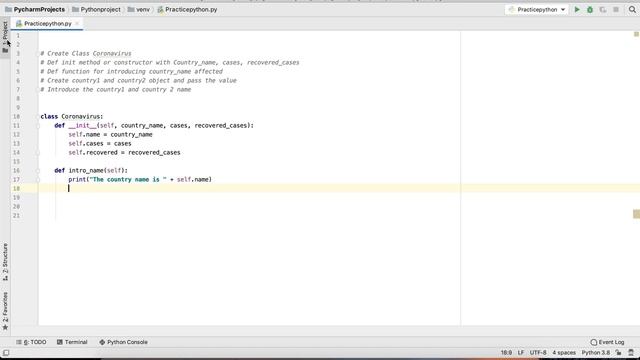Run the Practicepython configuration
This screenshot has height=360, width=640.
(577, 9)
